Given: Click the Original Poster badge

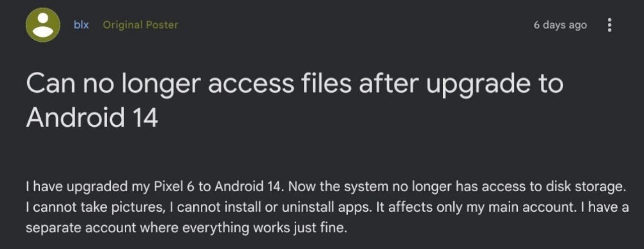Looking at the screenshot, I should 140,25.
